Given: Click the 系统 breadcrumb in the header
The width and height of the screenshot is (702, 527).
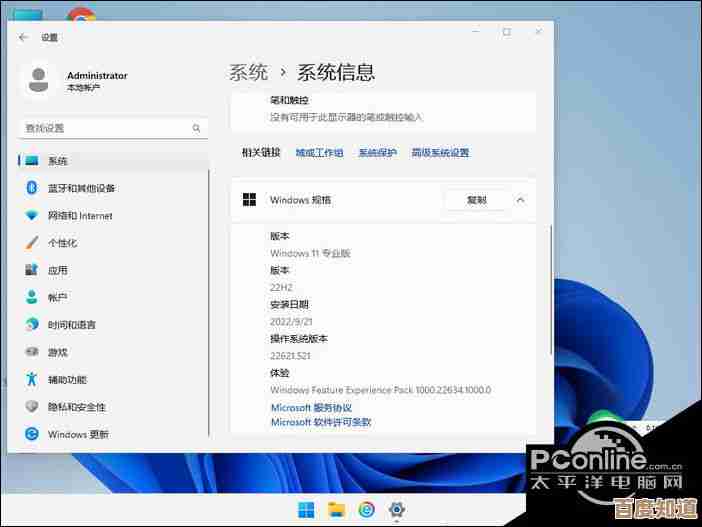Looking at the screenshot, I should [248, 73].
